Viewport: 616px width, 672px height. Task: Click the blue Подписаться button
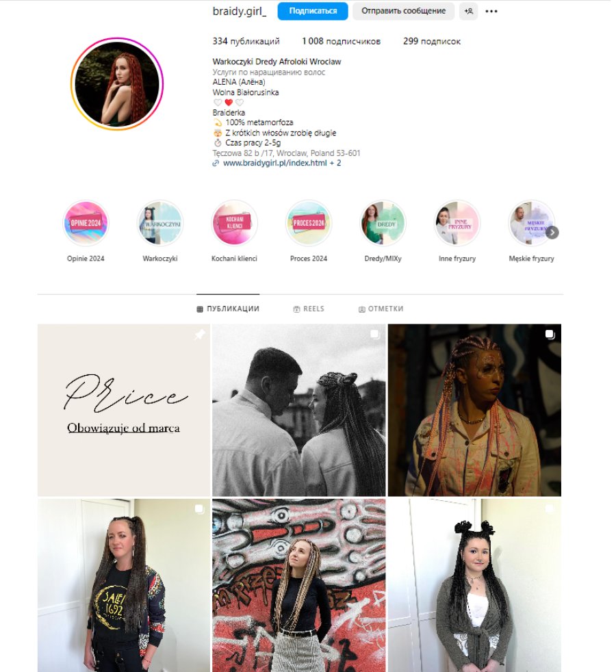(x=313, y=11)
